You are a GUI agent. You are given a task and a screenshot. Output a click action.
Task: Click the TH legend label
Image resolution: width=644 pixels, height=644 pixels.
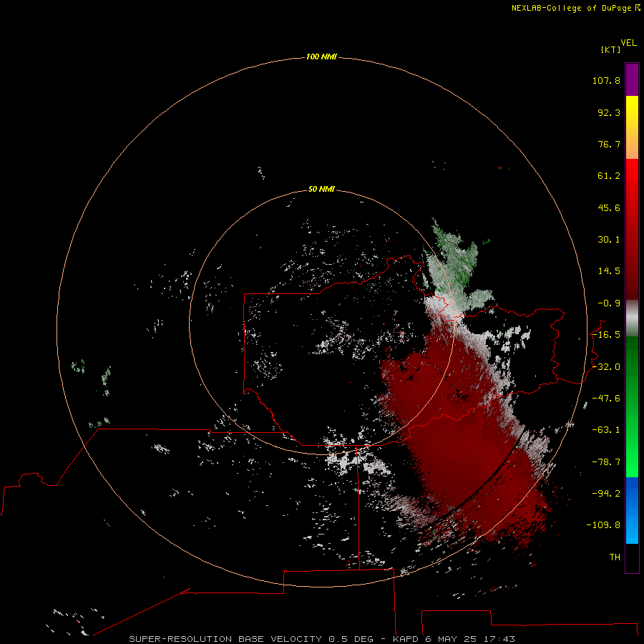pos(615,557)
